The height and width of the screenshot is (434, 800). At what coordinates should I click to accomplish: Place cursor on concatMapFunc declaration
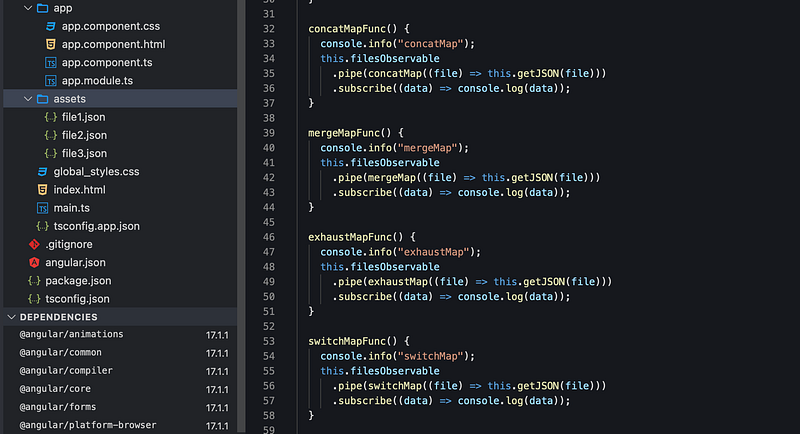pos(346,29)
